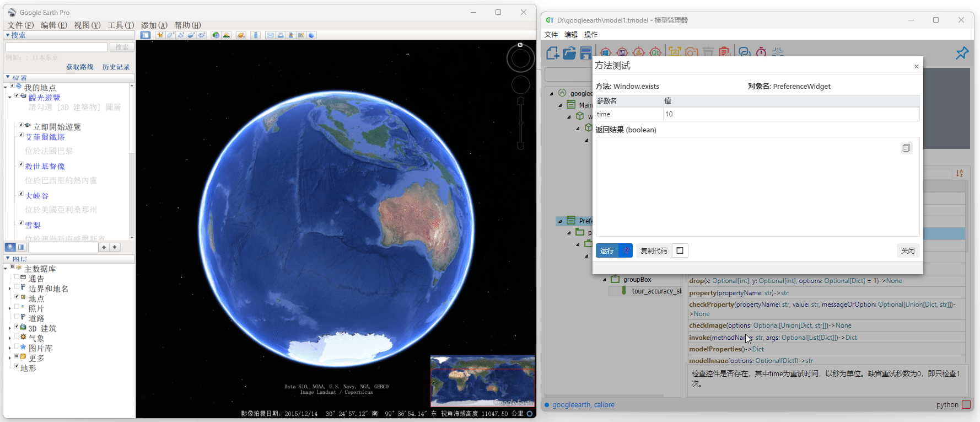Open the 操作 menu in model manager
Screen dimensions: 980x422
[x=591, y=34]
